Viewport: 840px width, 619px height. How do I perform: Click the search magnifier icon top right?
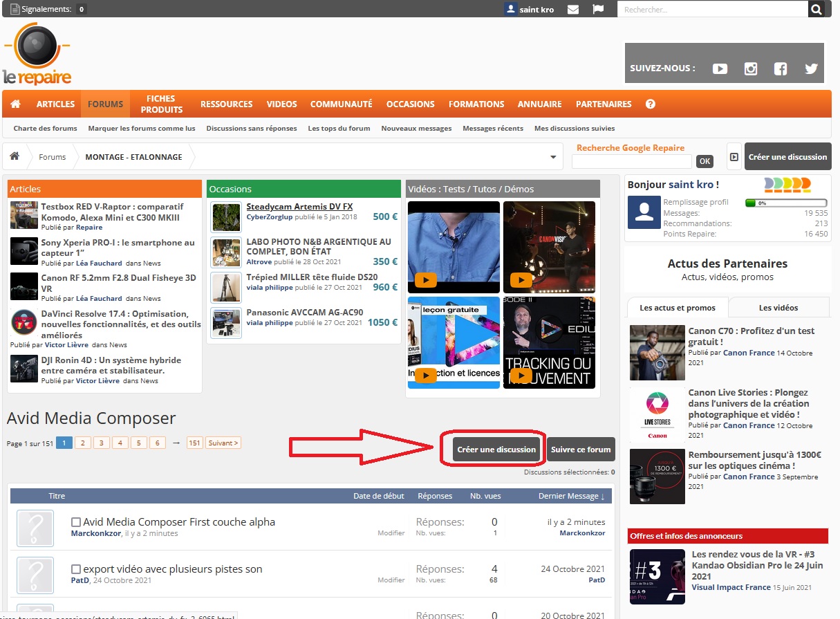[818, 10]
